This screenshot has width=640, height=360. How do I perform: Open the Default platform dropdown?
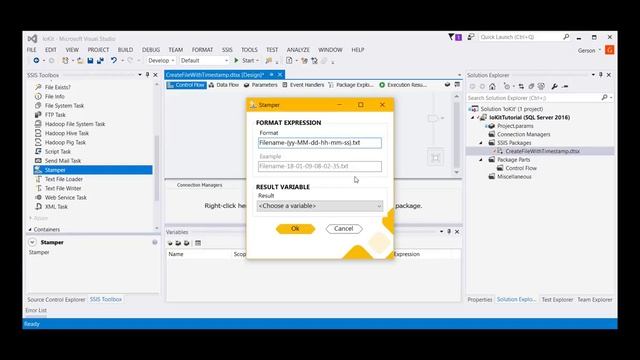(204, 60)
